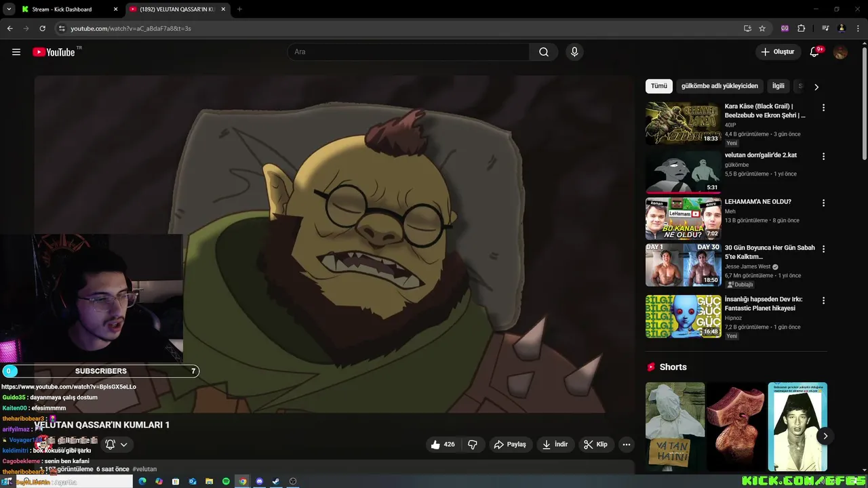Like the video with thumbs-up 426
The height and width of the screenshot is (488, 868).
(x=443, y=445)
